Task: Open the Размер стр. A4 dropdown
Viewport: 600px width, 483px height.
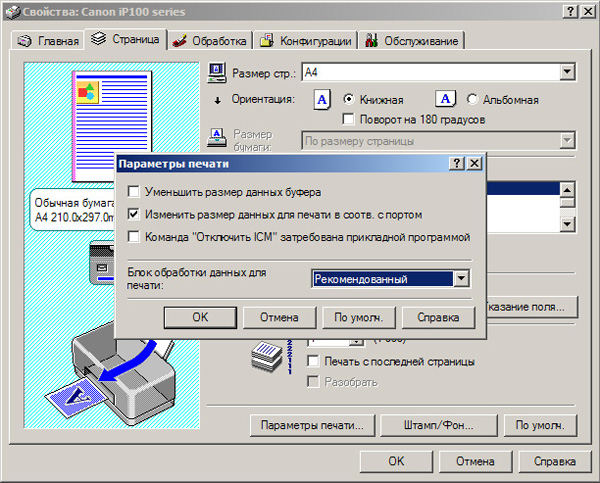Action: [567, 72]
